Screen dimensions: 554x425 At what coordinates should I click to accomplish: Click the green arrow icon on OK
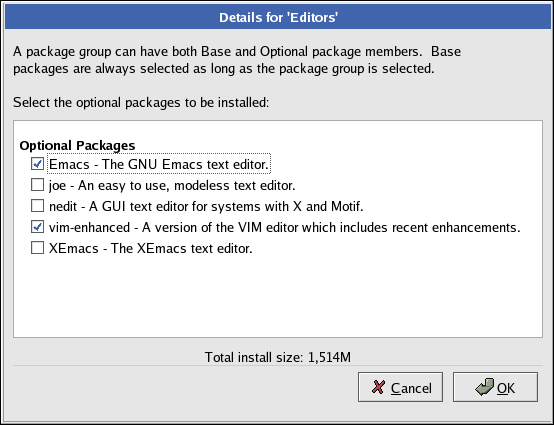(x=484, y=387)
